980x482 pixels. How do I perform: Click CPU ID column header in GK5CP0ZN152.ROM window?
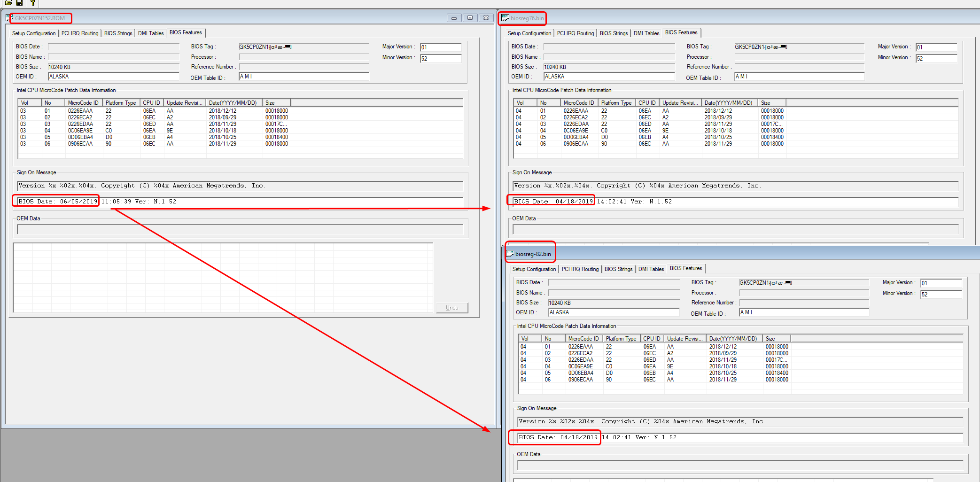[x=152, y=103]
